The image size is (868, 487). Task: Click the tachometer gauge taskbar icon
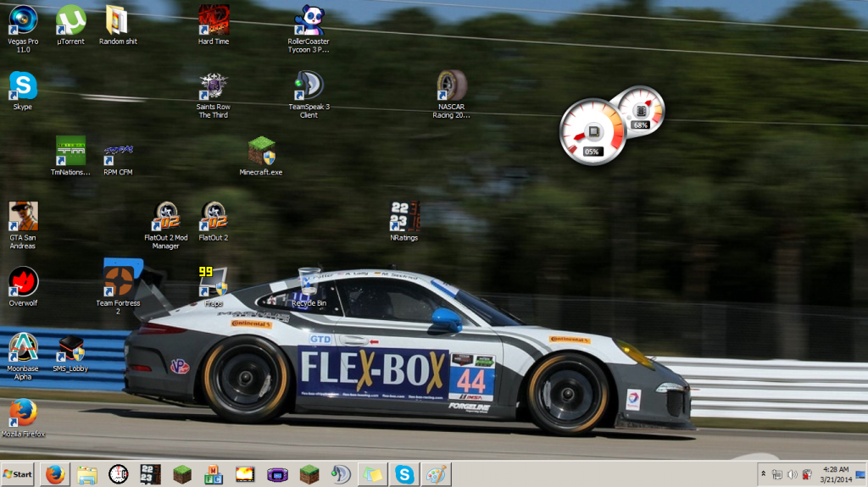click(119, 474)
